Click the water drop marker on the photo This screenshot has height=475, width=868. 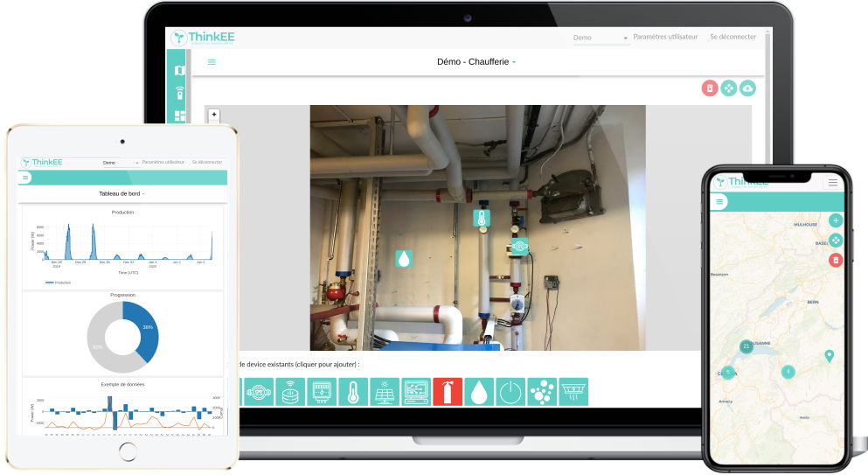(403, 259)
